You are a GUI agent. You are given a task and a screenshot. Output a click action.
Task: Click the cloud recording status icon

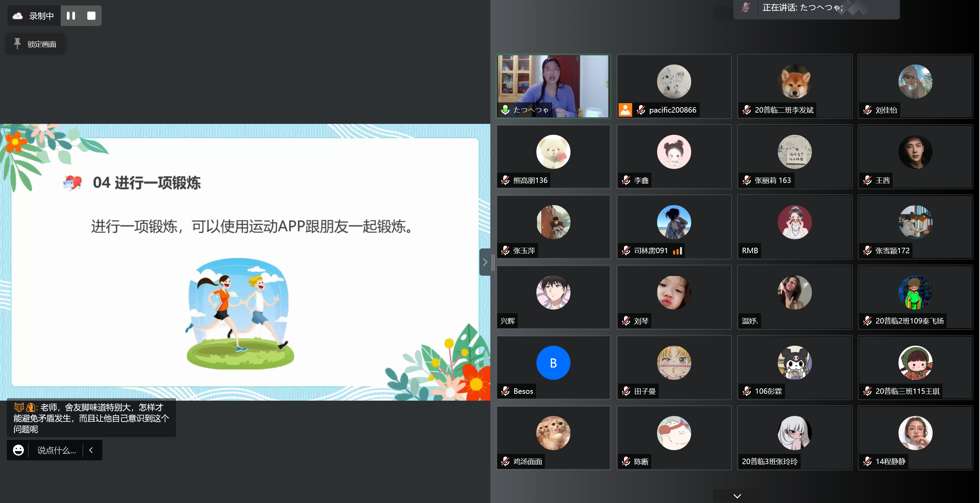pyautogui.click(x=18, y=16)
